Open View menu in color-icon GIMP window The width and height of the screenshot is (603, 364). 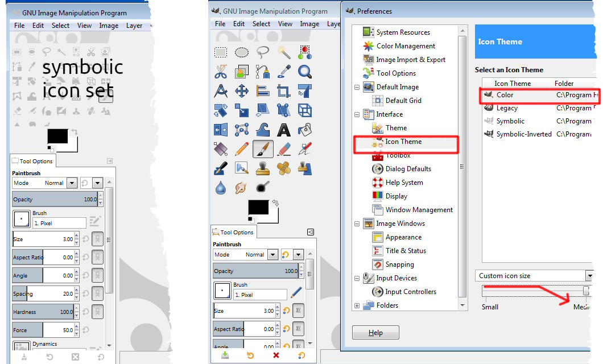pyautogui.click(x=285, y=24)
